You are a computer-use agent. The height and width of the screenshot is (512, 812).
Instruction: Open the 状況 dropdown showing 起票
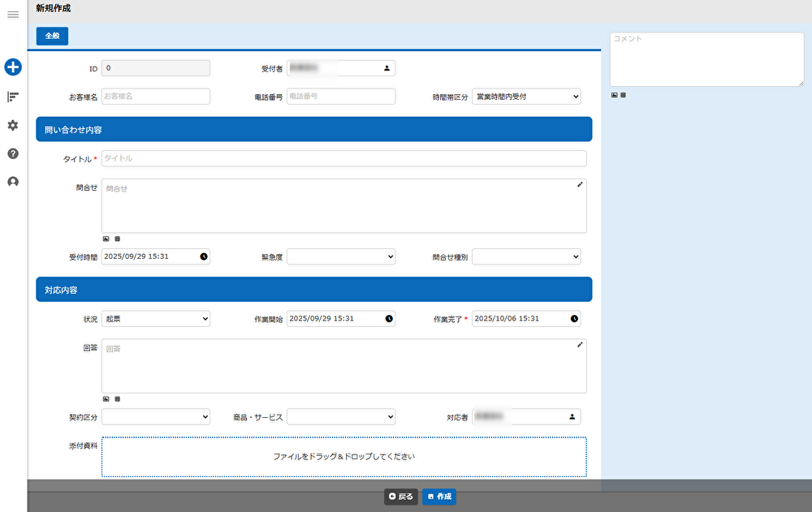click(156, 319)
